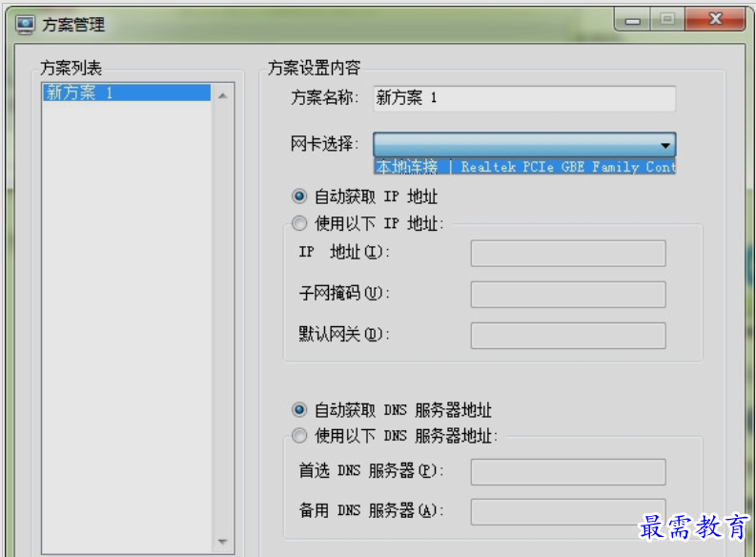Select 新方案 1 in the scheme list
This screenshot has height=557, width=756.
click(x=127, y=93)
